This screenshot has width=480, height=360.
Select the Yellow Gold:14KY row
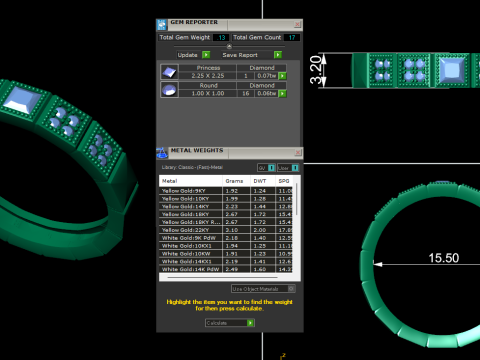click(x=226, y=207)
